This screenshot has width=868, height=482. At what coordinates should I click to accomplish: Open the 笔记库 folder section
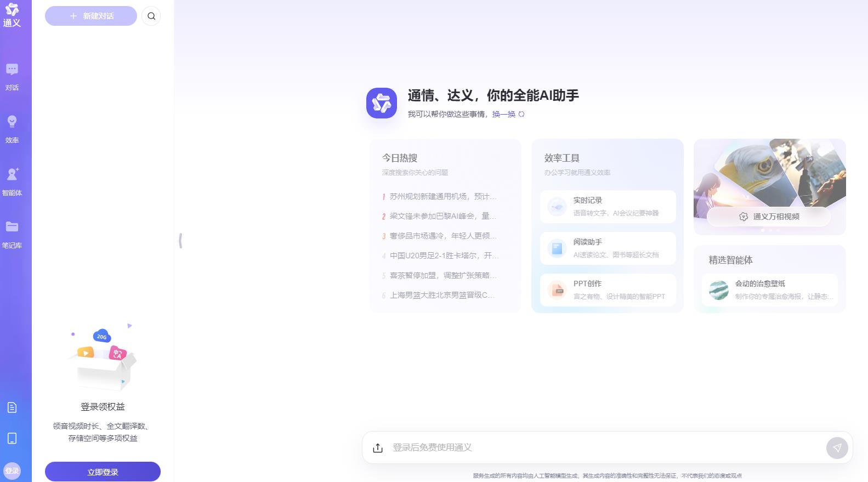pyautogui.click(x=12, y=234)
